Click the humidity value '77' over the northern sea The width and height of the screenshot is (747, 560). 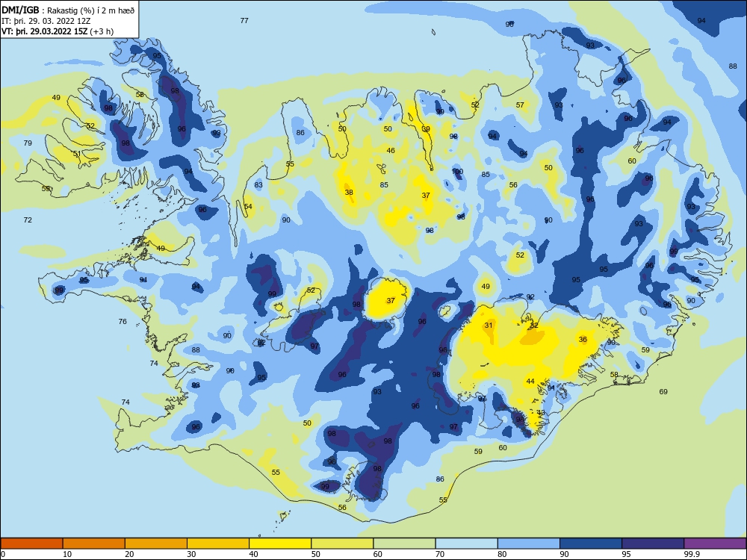[x=244, y=20]
